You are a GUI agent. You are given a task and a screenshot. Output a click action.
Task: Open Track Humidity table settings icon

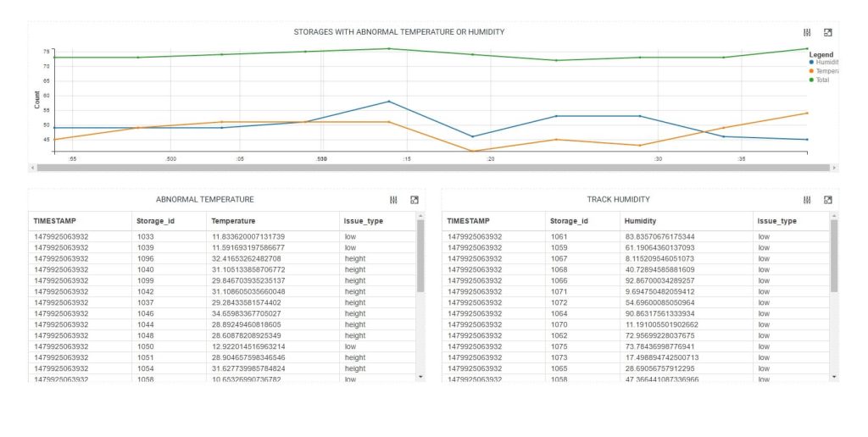[x=807, y=200]
